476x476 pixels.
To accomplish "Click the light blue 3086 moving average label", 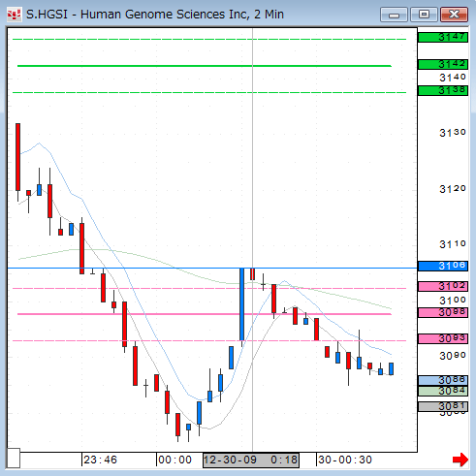I will pyautogui.click(x=443, y=380).
